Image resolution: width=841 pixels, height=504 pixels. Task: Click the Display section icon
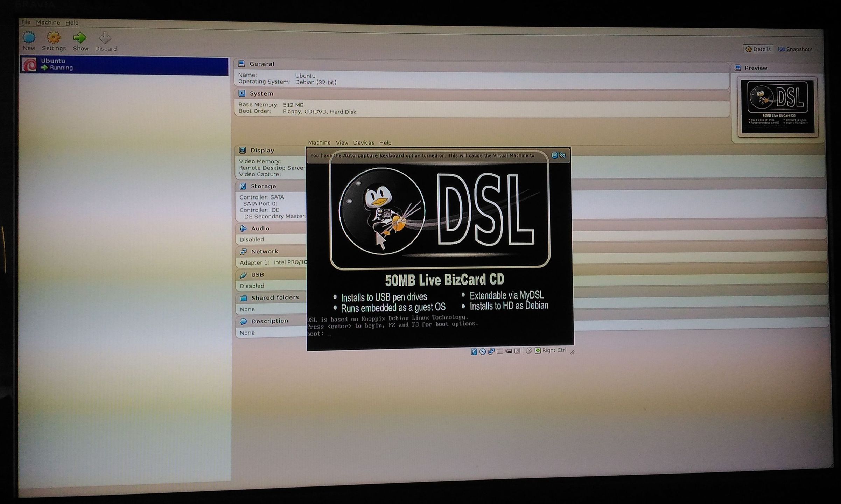[242, 150]
